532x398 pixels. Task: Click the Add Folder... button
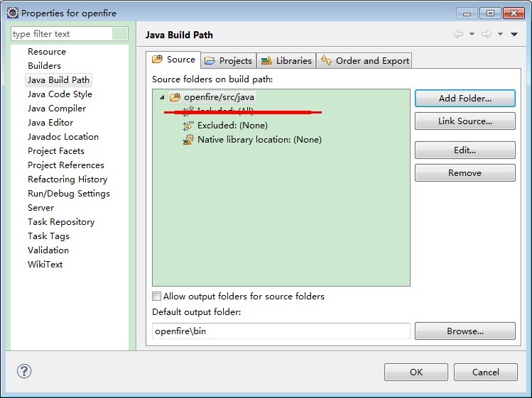click(465, 99)
